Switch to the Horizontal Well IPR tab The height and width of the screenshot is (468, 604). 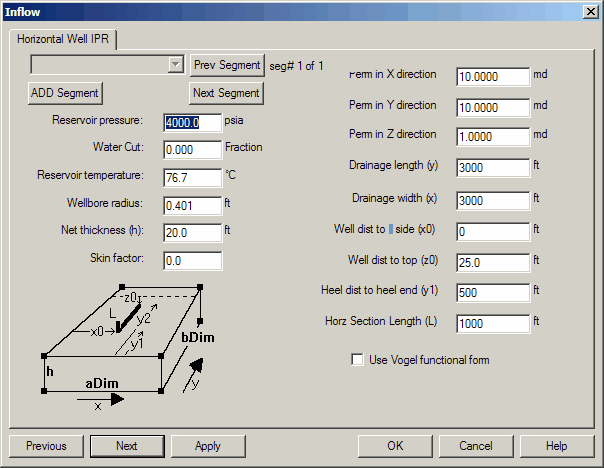[63, 39]
